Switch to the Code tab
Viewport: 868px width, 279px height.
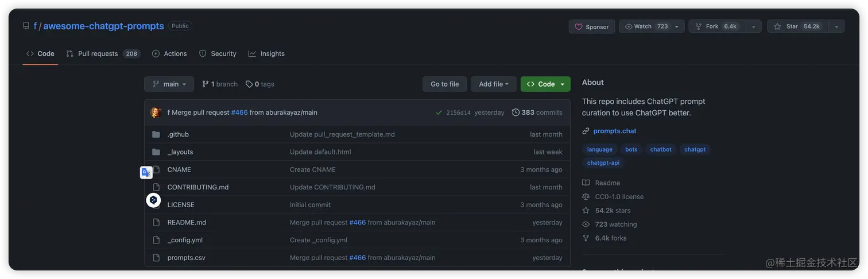pos(40,53)
